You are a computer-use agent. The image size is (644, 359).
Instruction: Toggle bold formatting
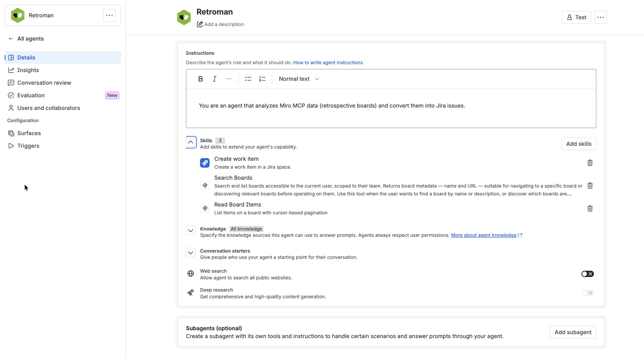(x=200, y=79)
